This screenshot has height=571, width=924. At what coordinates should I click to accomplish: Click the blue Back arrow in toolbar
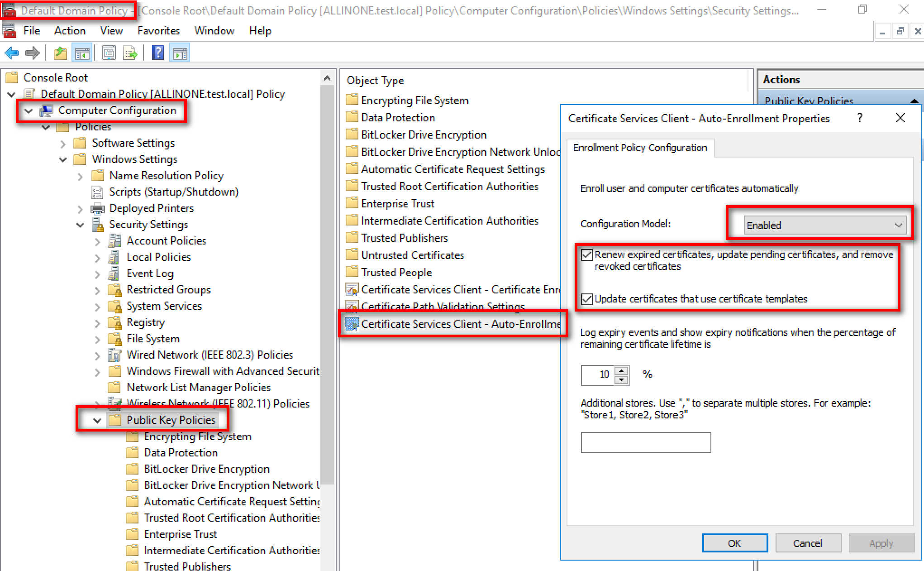(12, 53)
